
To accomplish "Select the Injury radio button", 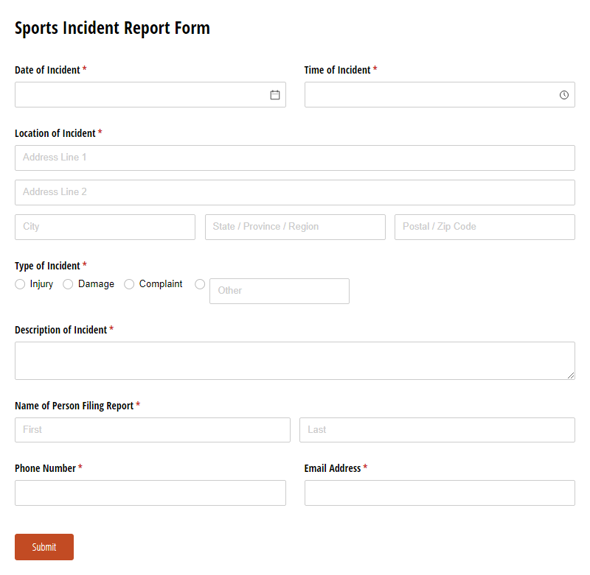I will click(x=20, y=284).
